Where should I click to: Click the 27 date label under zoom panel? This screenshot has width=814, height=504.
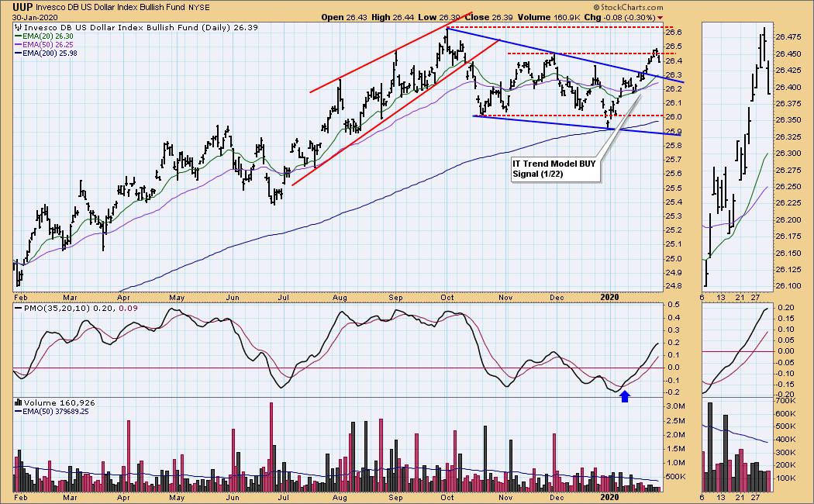pos(754,298)
